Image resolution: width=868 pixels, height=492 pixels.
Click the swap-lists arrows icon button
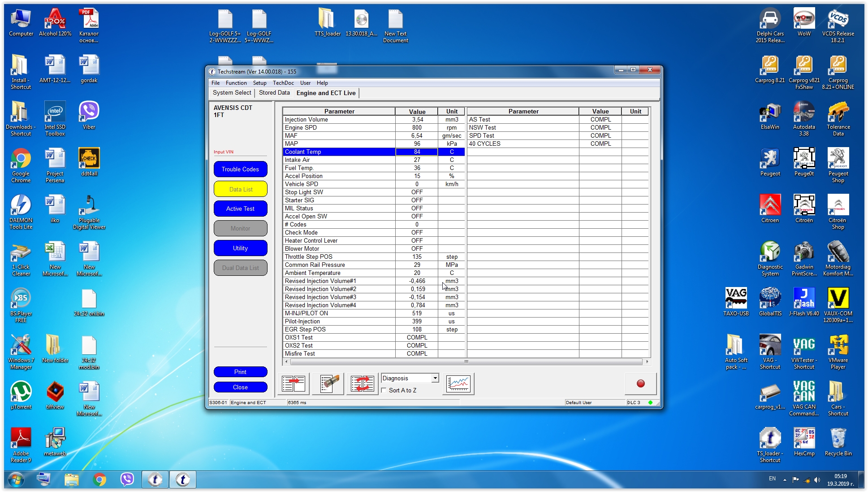click(362, 383)
